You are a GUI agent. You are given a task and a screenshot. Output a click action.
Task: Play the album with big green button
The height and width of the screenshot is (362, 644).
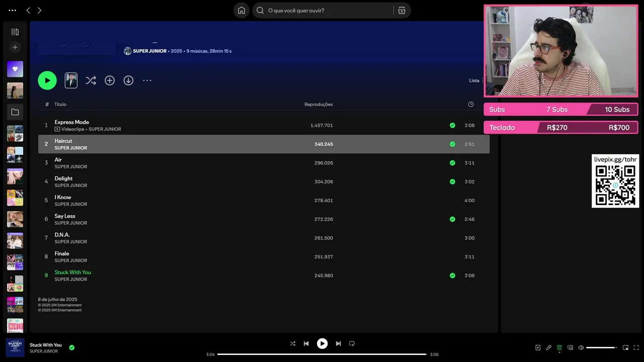[x=47, y=80]
